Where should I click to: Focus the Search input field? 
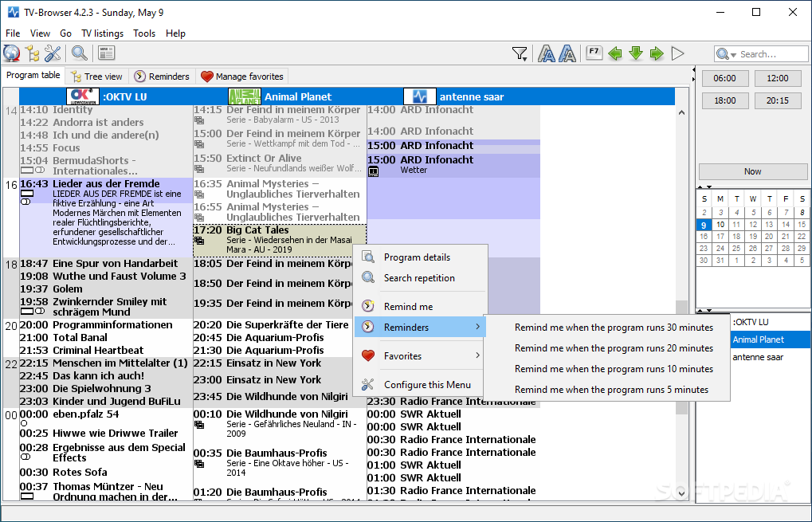pyautogui.click(x=772, y=54)
